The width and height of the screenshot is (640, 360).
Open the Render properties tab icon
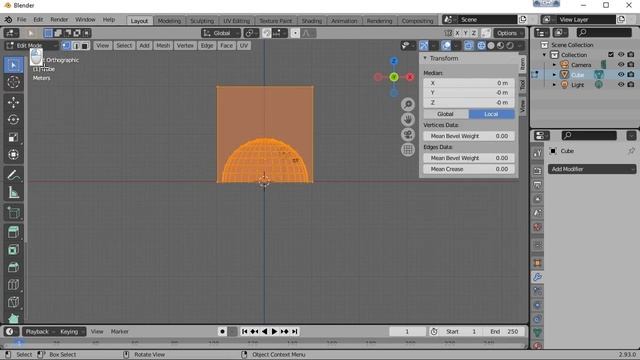(538, 171)
